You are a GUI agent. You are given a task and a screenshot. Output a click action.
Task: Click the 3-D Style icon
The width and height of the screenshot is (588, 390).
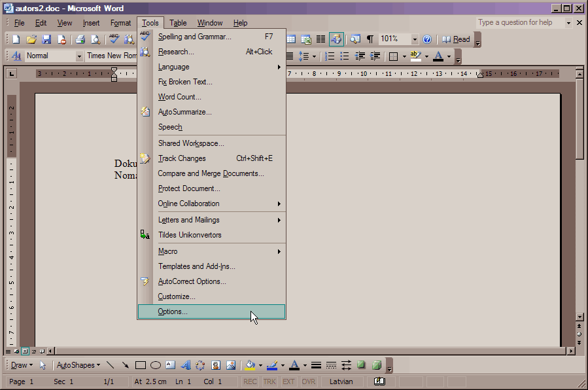377,365
